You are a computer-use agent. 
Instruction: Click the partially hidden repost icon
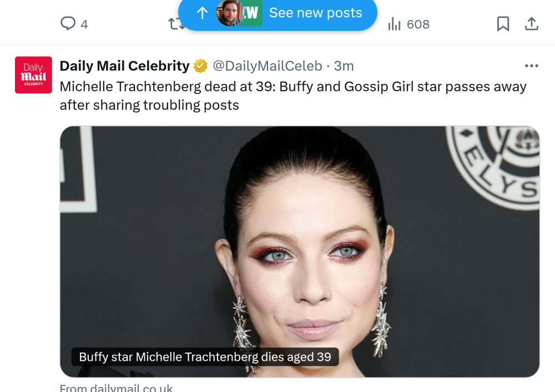(174, 24)
